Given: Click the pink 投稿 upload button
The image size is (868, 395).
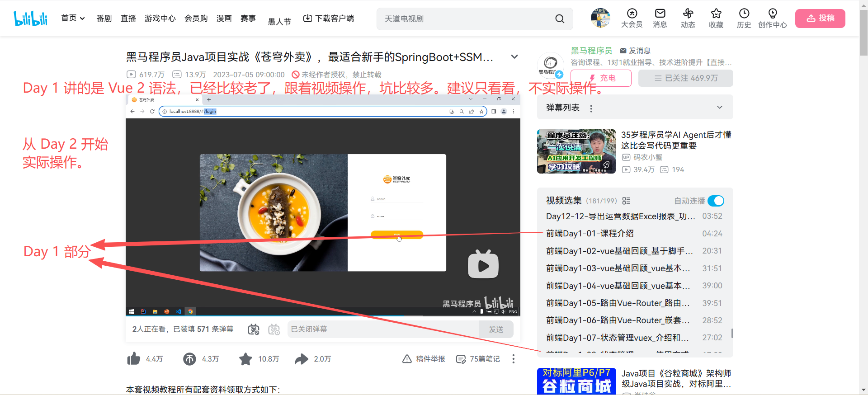Looking at the screenshot, I should click(820, 18).
